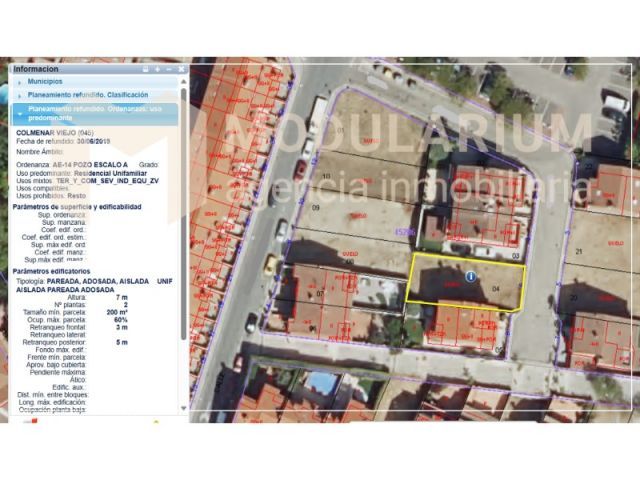Click parcel label 10 on the map
Image resolution: width=640 pixels, height=480 pixels.
click(327, 176)
